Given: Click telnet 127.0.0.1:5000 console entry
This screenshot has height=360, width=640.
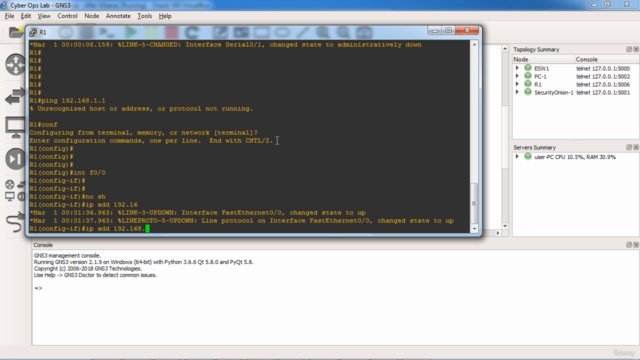Looking at the screenshot, I should pyautogui.click(x=603, y=69).
